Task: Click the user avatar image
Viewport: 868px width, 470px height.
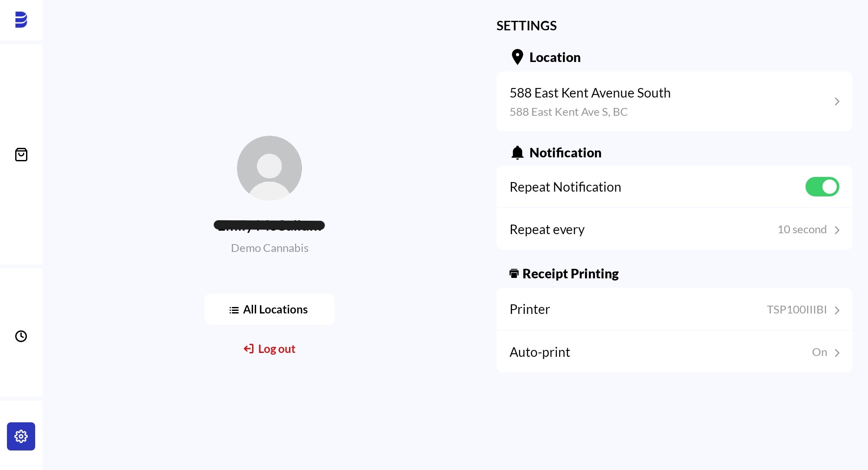Action: [x=270, y=168]
